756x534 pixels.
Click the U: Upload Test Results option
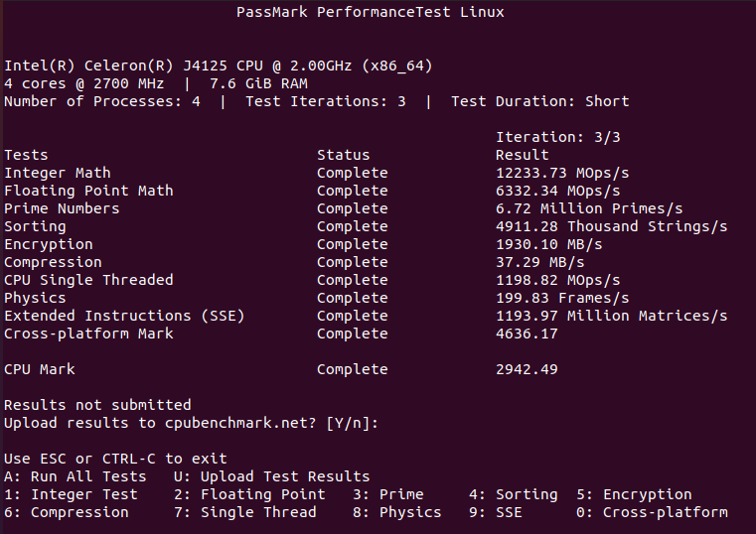pyautogui.click(x=272, y=476)
